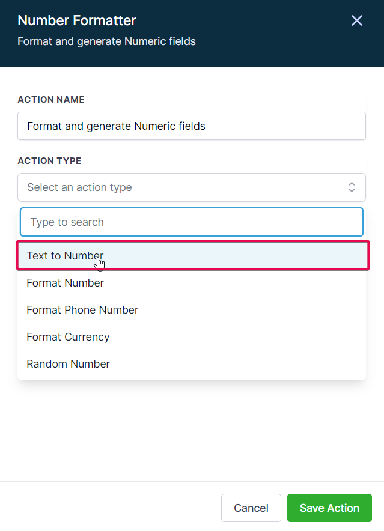Close the Number Formatter dialog
The width and height of the screenshot is (384, 531).
(x=357, y=21)
